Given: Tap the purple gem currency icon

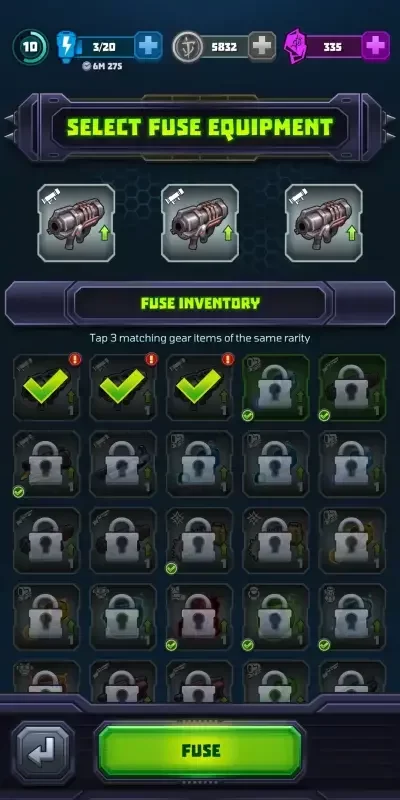Looking at the screenshot, I should [295, 46].
